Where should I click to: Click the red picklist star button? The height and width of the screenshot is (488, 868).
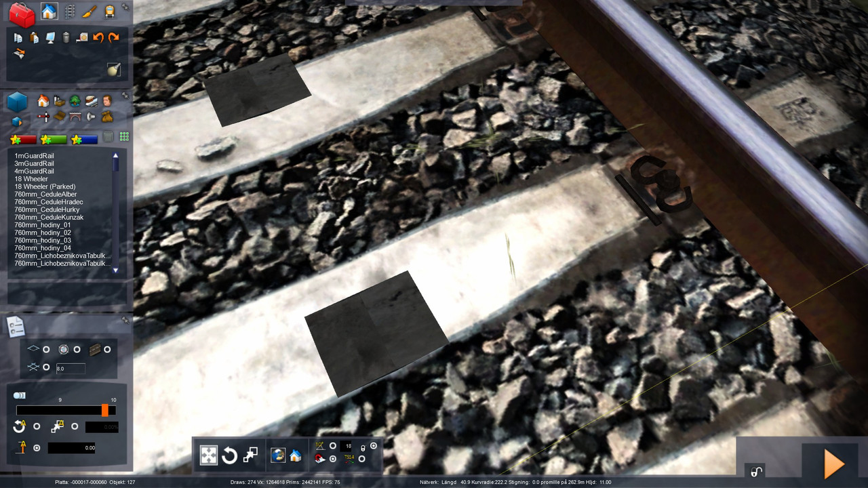(23, 140)
